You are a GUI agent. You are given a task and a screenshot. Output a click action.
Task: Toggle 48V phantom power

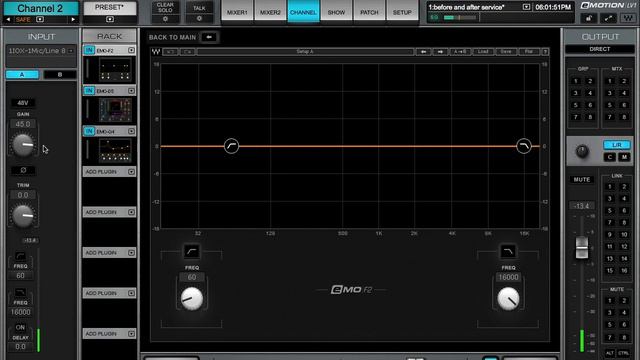[x=23, y=103]
